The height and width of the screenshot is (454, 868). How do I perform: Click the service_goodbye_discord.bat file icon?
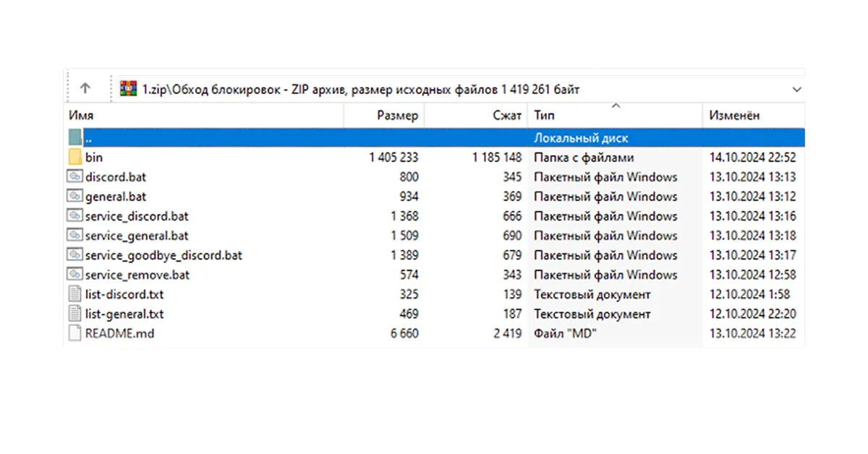point(75,254)
